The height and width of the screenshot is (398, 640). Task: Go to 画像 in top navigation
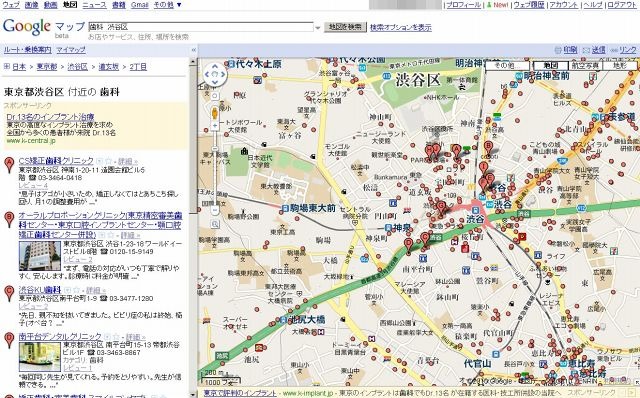[x=31, y=5]
